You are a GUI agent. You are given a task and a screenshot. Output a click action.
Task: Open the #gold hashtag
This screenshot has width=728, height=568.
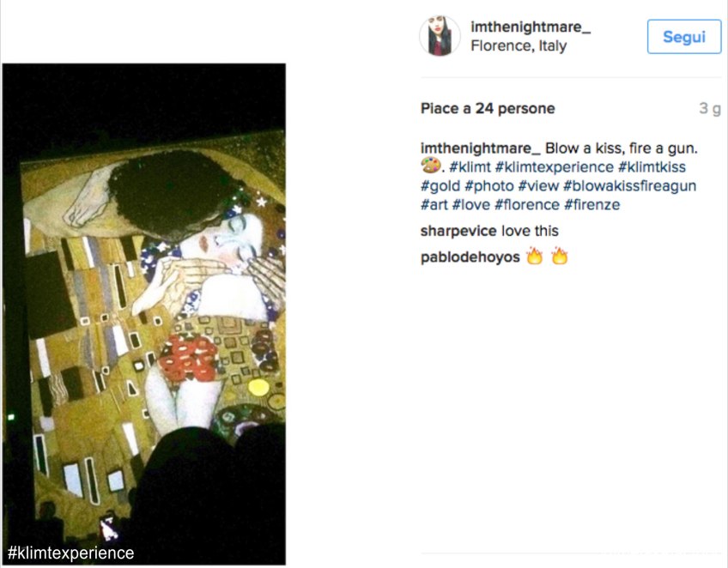[440, 186]
